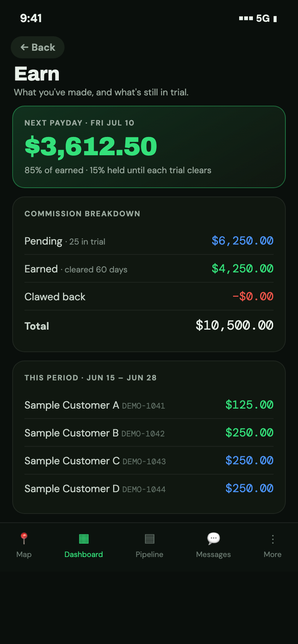Tap the 9:41 clock
Viewport: 298px width, 644px height.
pyautogui.click(x=31, y=18)
